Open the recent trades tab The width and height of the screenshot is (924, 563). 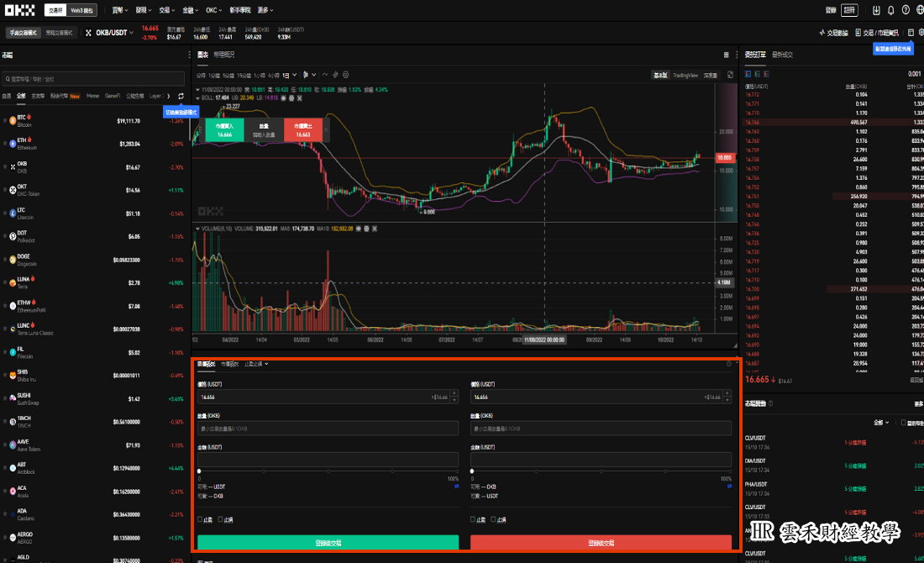pyautogui.click(x=782, y=55)
